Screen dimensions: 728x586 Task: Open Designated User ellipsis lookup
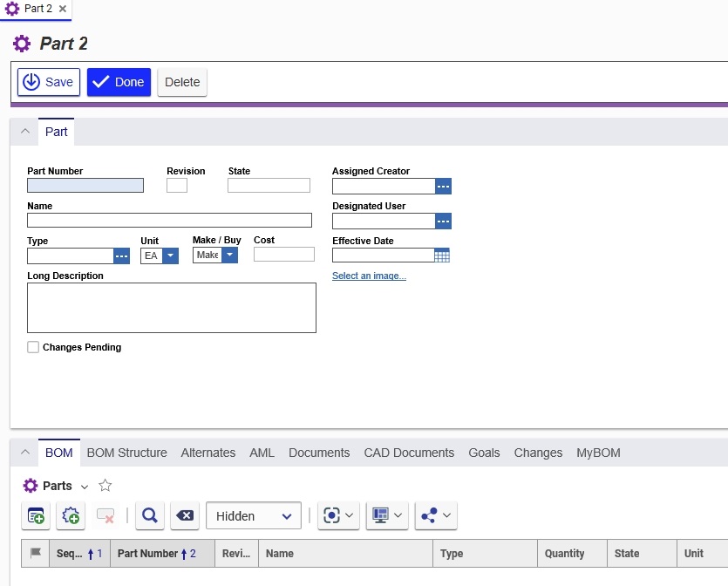[444, 221]
